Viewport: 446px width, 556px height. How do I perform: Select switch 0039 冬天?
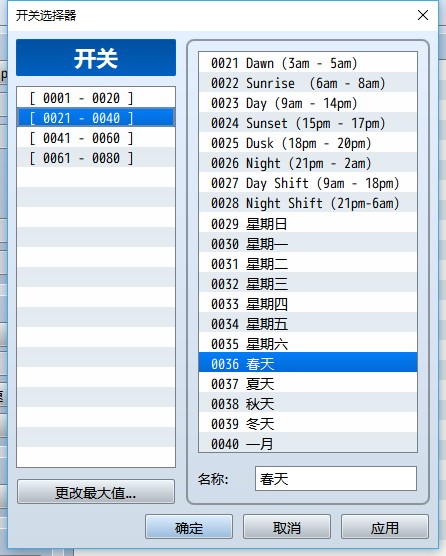(308, 423)
